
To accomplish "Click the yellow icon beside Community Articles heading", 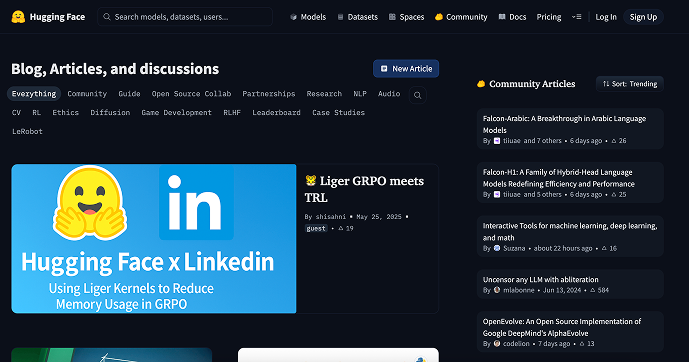I will (481, 83).
